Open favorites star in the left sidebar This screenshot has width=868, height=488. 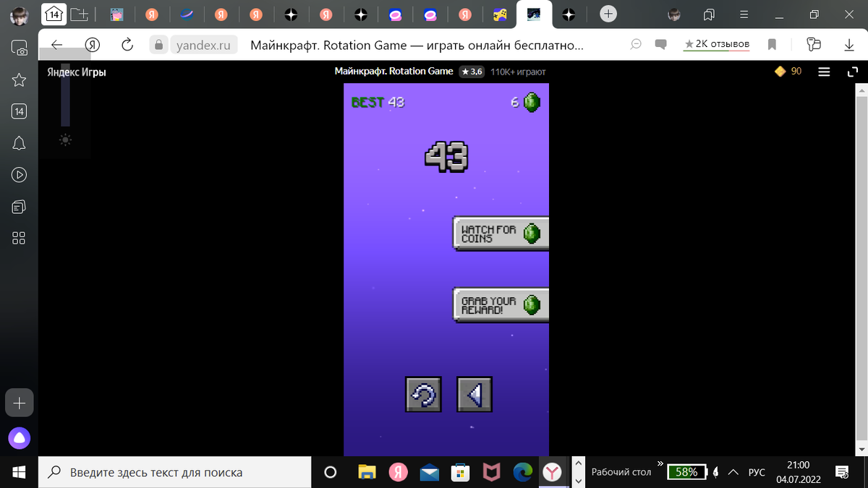click(x=20, y=80)
